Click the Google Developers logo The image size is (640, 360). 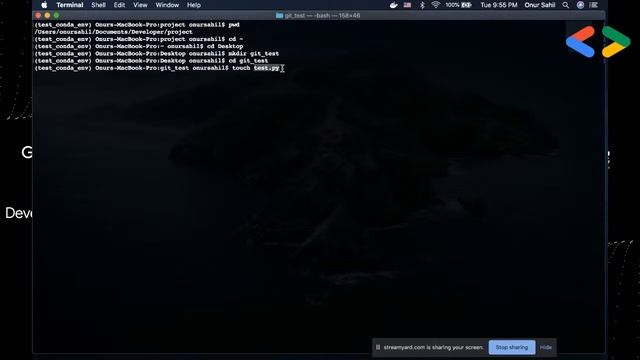click(598, 42)
